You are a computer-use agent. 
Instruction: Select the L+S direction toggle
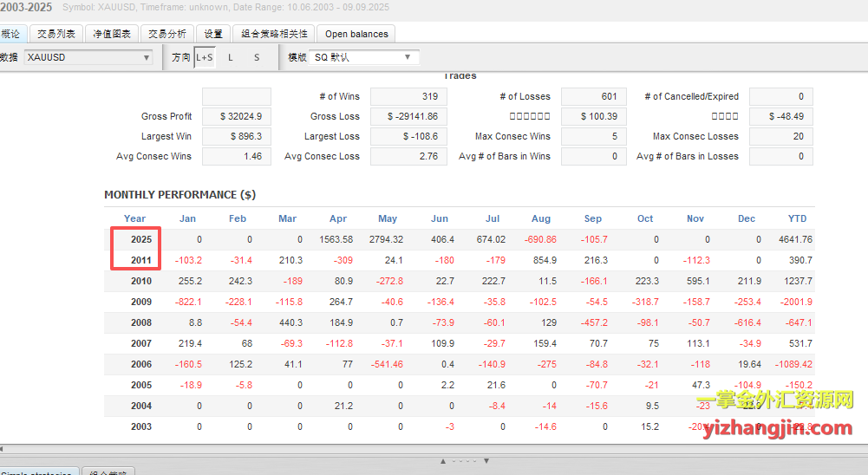point(205,57)
